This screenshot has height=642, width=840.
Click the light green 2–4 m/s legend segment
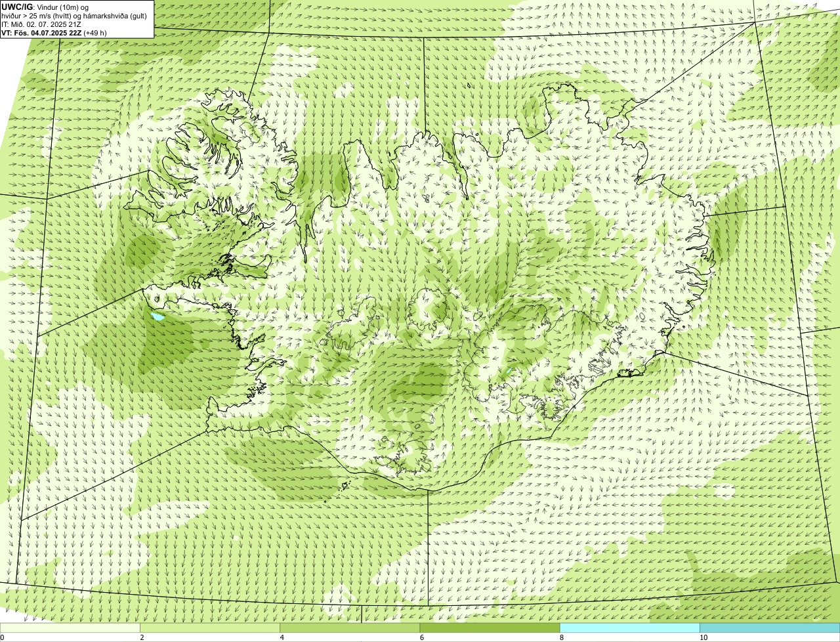210,628
